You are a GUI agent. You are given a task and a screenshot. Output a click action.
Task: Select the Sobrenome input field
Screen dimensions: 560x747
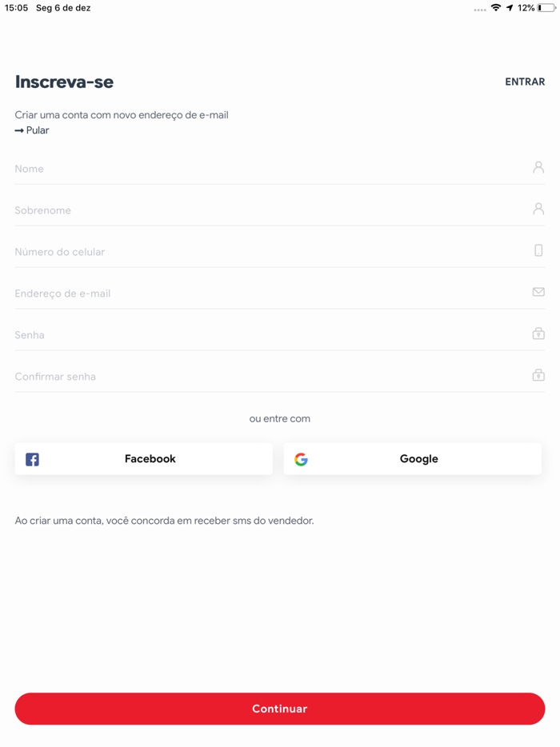click(x=264, y=210)
